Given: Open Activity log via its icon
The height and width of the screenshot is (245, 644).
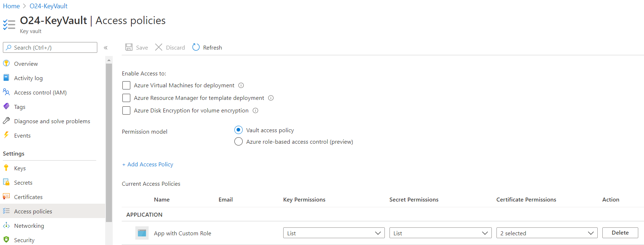Looking at the screenshot, I should [6, 78].
